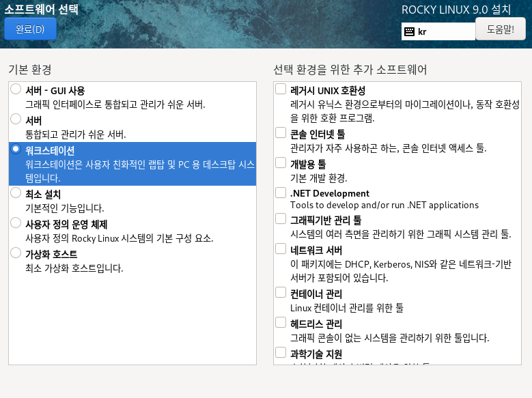Click the 헤드리스 관리 label
Viewport: 532px width, 398px height.
coord(316,324)
